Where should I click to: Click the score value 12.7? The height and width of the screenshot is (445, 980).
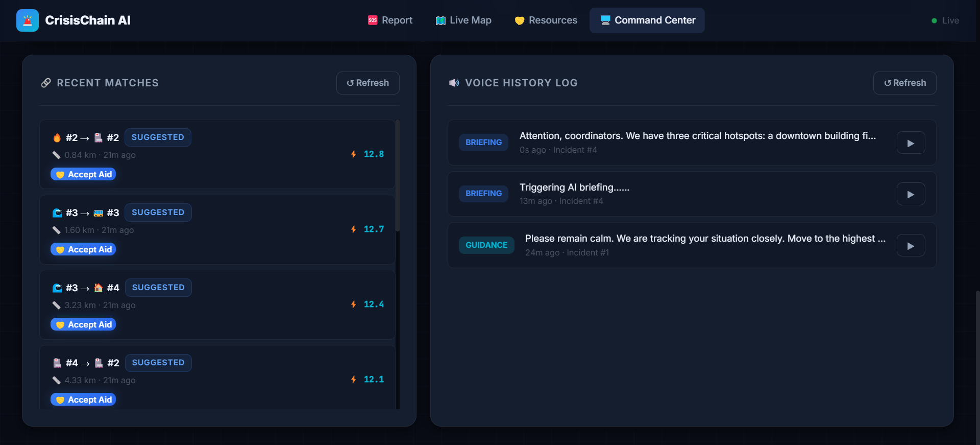coord(374,229)
